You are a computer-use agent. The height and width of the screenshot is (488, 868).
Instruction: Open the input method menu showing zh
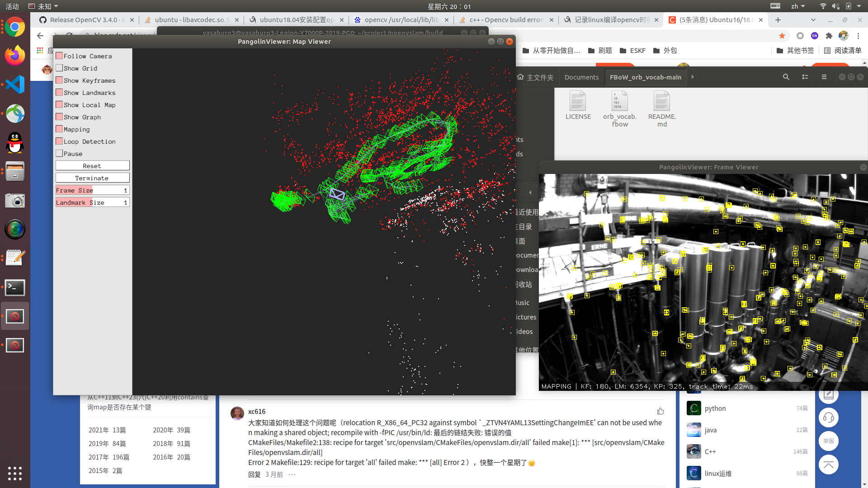[798, 6]
